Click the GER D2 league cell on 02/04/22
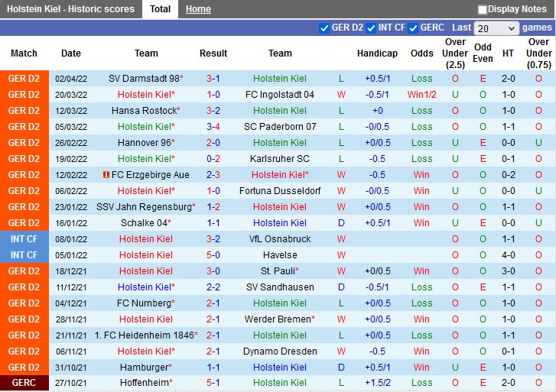Viewport: 556px width, 392px height. (x=24, y=79)
